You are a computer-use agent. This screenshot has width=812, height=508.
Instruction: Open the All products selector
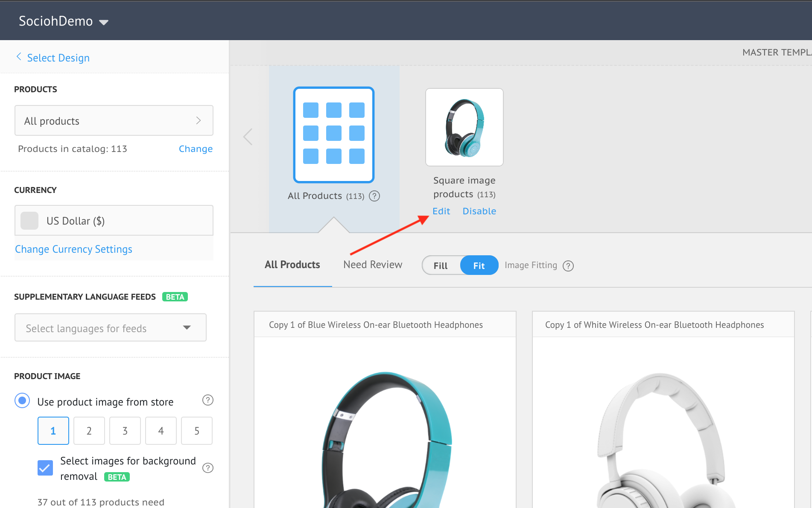114,121
